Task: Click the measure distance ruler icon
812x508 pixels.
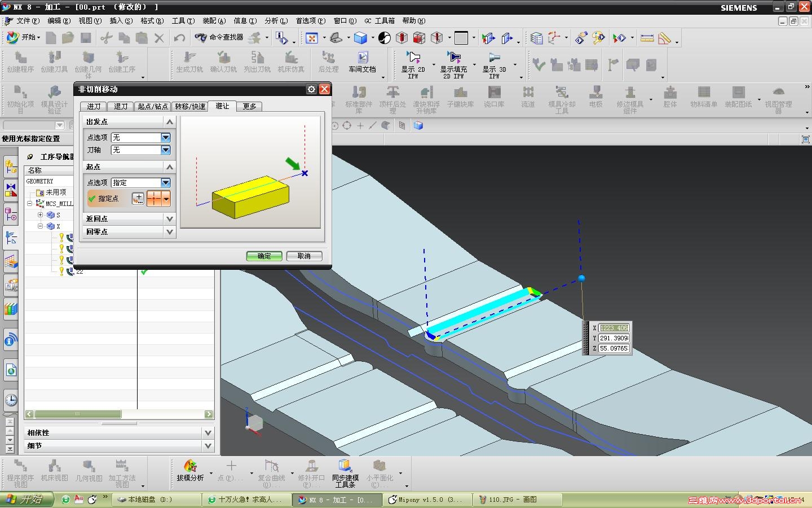Action: (x=647, y=38)
